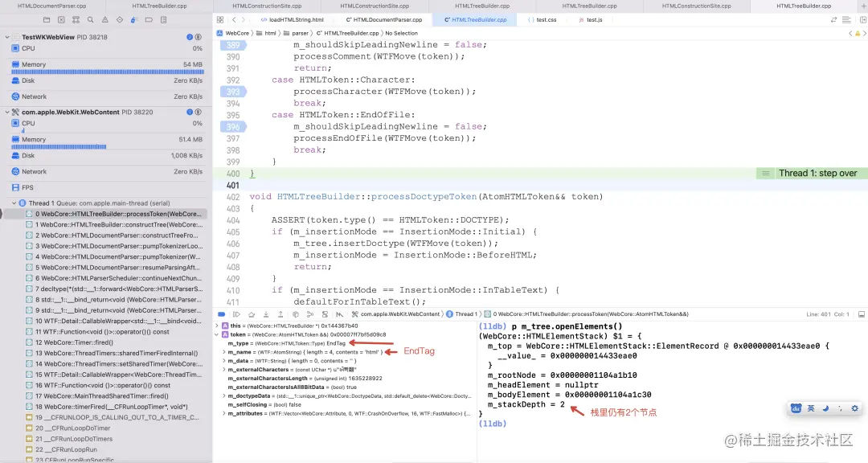Screen dimensions: 868x463
Task: Select the active HTMLTreeBuilder.cpp editor tab
Action: coord(475,19)
